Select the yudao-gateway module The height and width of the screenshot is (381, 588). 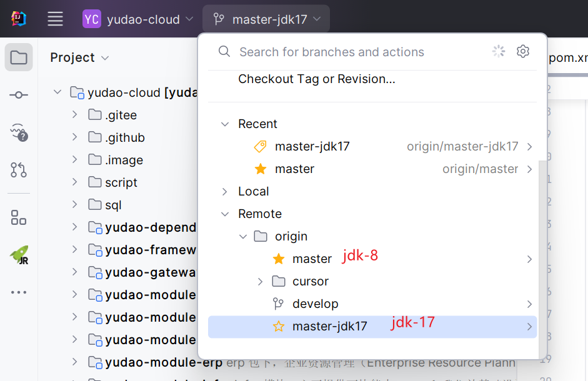click(x=151, y=272)
